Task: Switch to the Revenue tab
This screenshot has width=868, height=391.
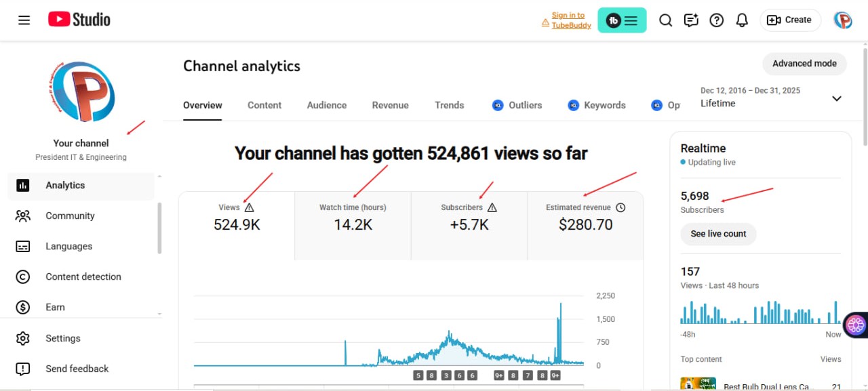Action: point(390,105)
